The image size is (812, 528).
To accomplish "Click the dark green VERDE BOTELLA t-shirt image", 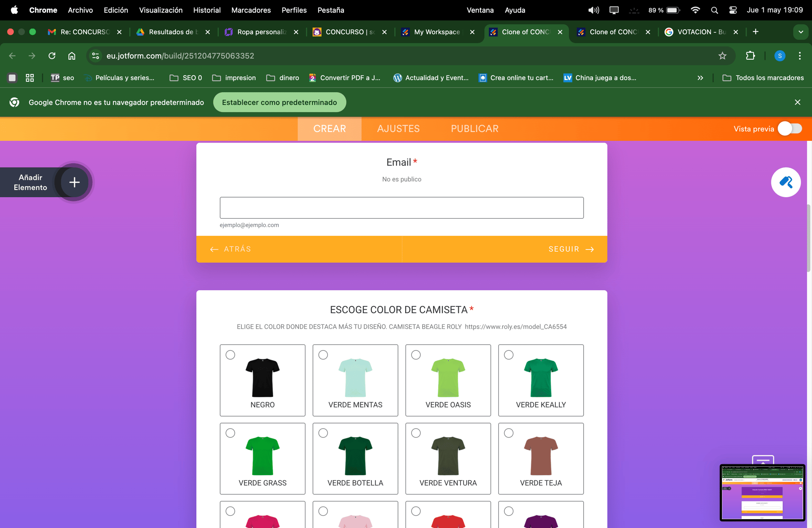I will 355,456.
